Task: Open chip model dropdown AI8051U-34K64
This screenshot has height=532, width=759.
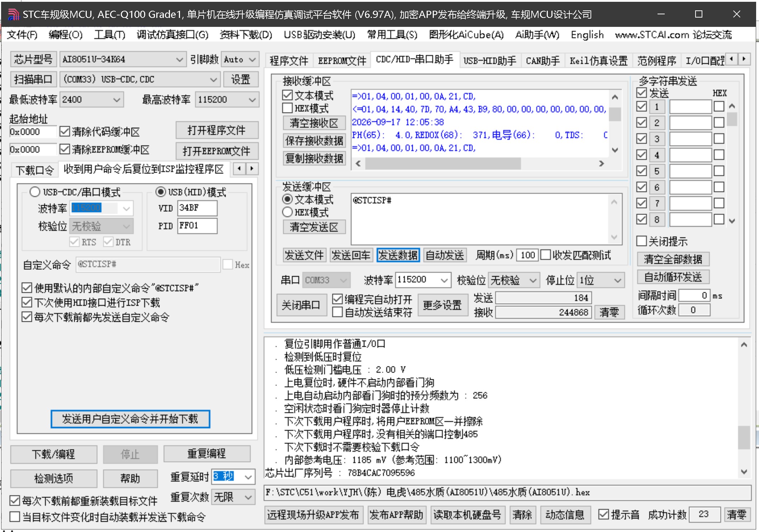Action: coord(122,59)
